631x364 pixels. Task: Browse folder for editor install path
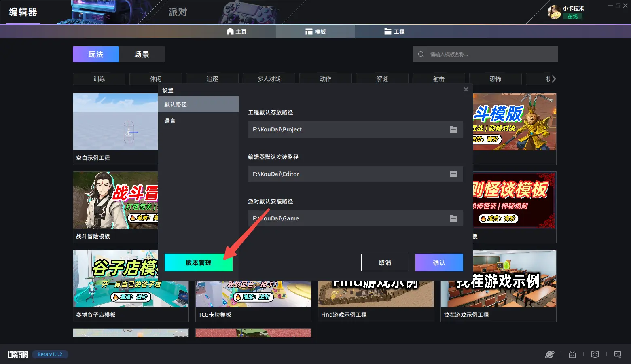point(453,174)
